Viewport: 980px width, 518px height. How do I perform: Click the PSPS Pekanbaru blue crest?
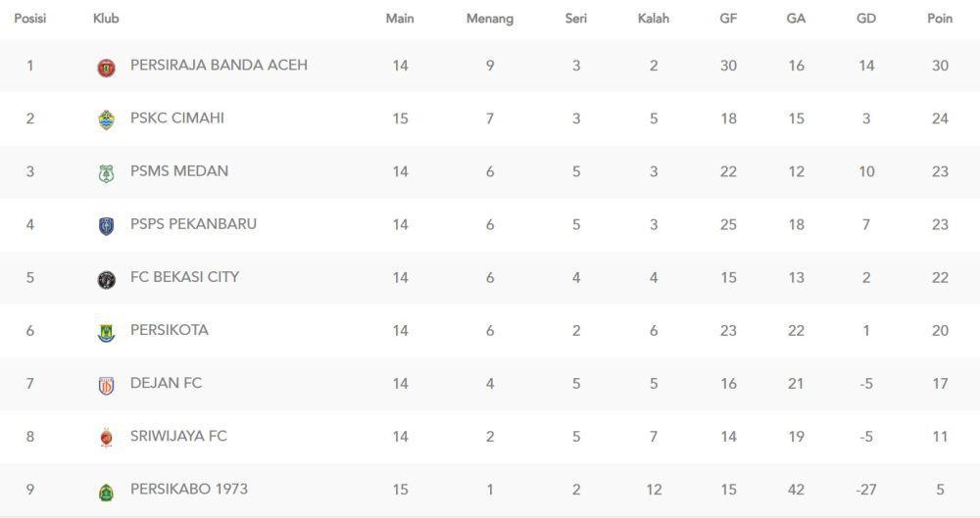[106, 226]
